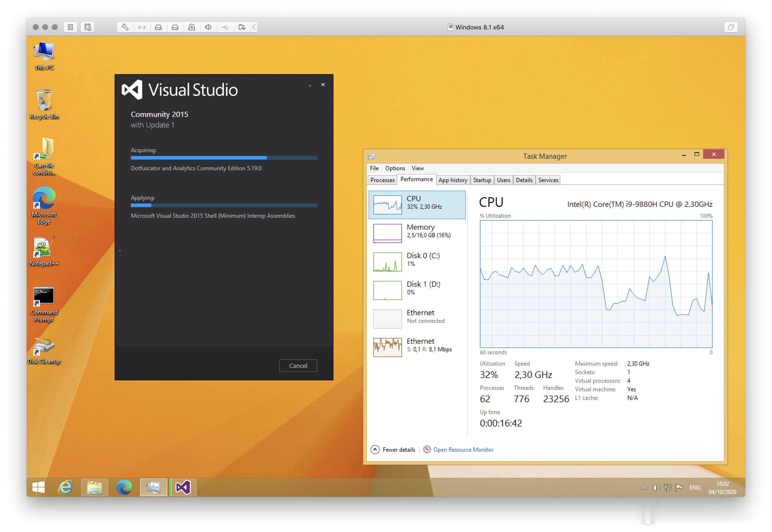Image resolution: width=772 pixels, height=532 pixels.
Task: Click the Handles value 23256
Action: click(x=556, y=399)
